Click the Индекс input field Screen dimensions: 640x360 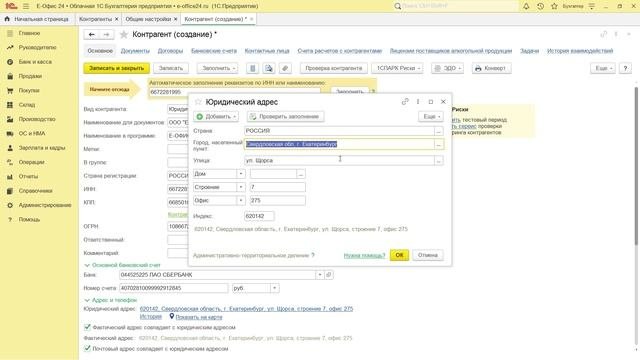(x=259, y=216)
